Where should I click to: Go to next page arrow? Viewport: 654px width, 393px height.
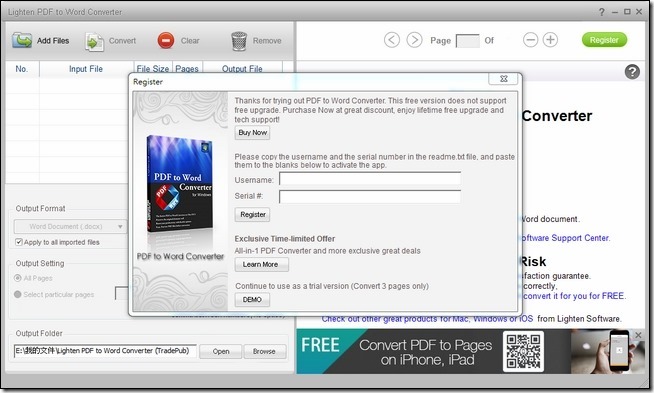(x=414, y=40)
